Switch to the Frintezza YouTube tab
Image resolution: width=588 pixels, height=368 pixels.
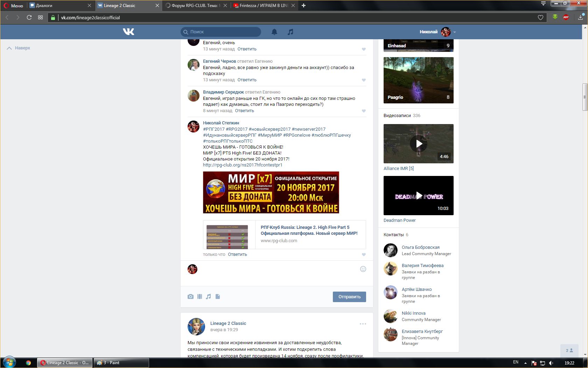pos(264,6)
